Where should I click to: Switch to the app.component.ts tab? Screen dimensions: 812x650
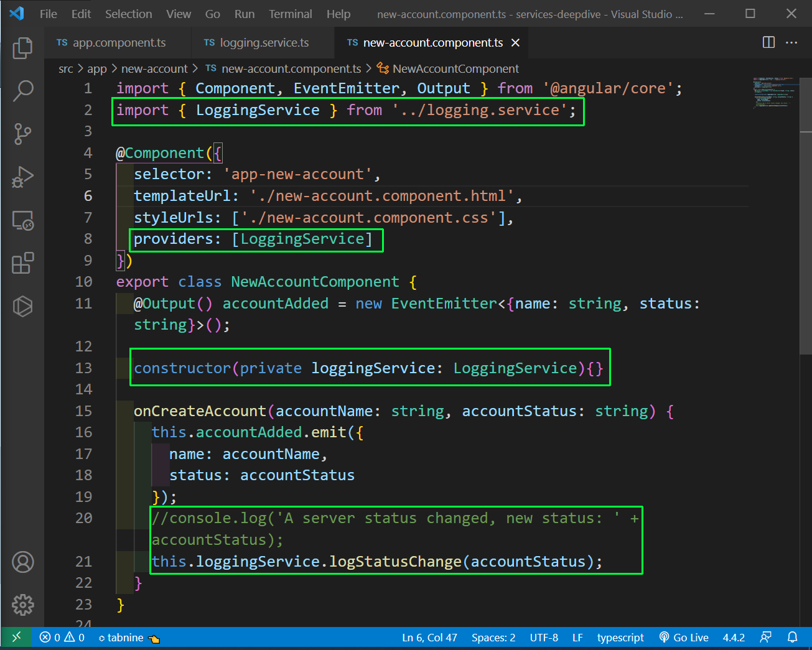pyautogui.click(x=118, y=42)
